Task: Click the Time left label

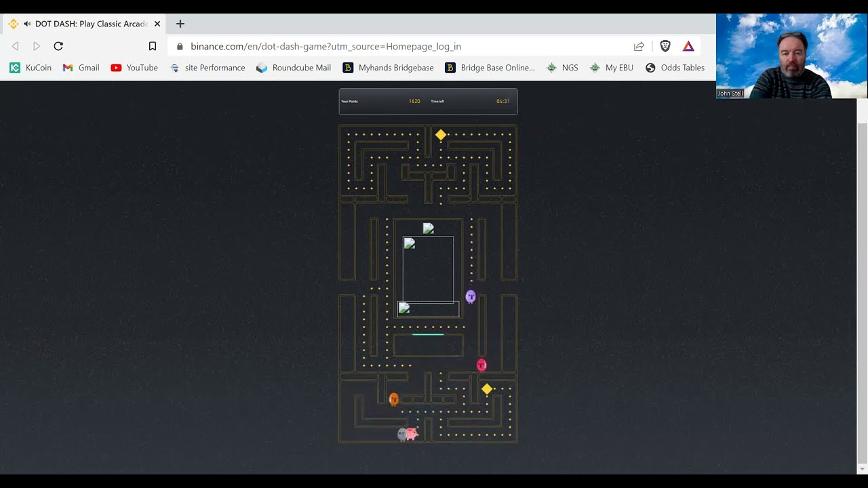Action: pyautogui.click(x=437, y=102)
